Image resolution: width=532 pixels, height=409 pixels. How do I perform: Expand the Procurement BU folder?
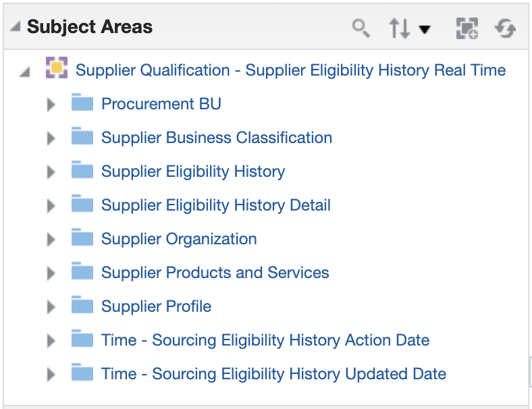51,105
